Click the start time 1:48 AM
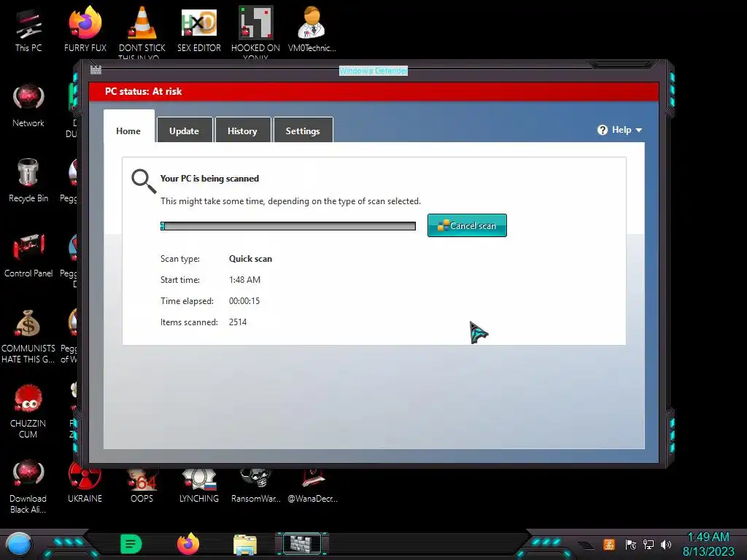The height and width of the screenshot is (560, 747). click(245, 279)
